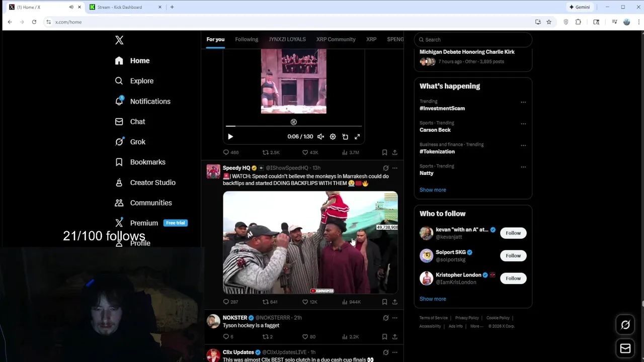
Task: Open options for #InvestmentScam trend
Action: tap(523, 102)
